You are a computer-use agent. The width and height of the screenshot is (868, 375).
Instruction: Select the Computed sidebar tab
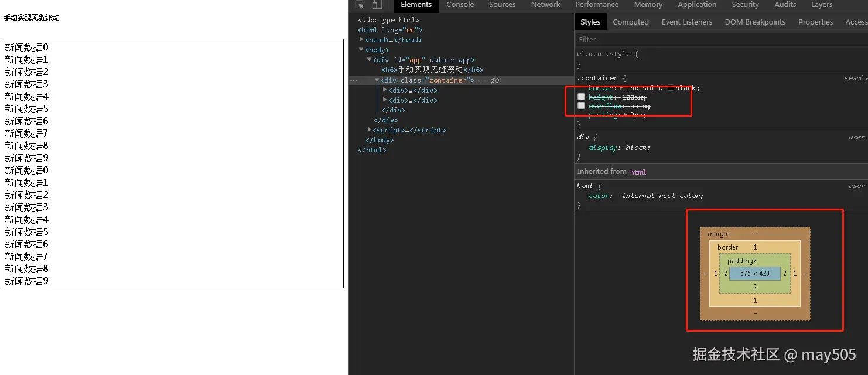tap(631, 22)
